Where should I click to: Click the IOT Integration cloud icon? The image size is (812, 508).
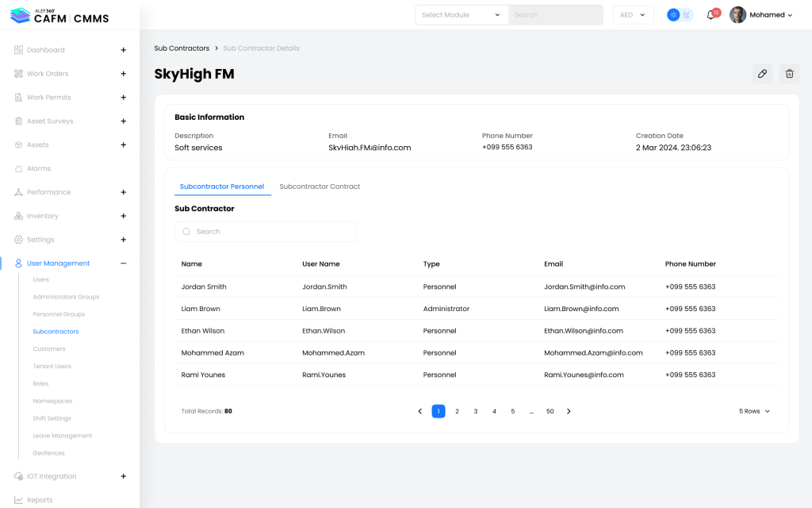point(19,476)
